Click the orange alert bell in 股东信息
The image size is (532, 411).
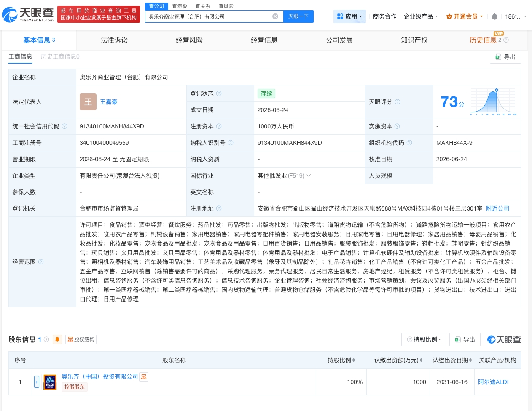[x=57, y=339]
